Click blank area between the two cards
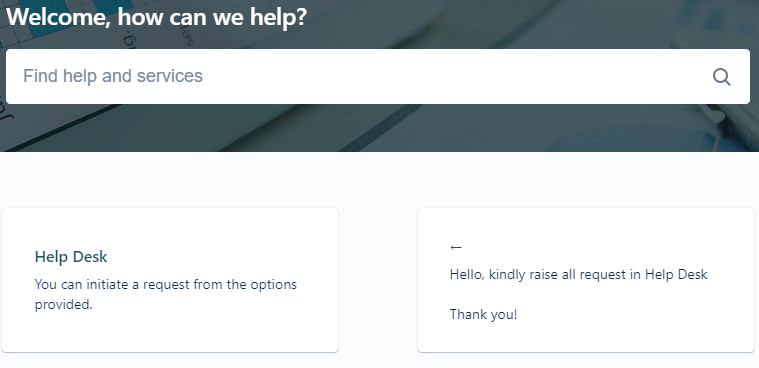759x368 pixels. coord(378,280)
